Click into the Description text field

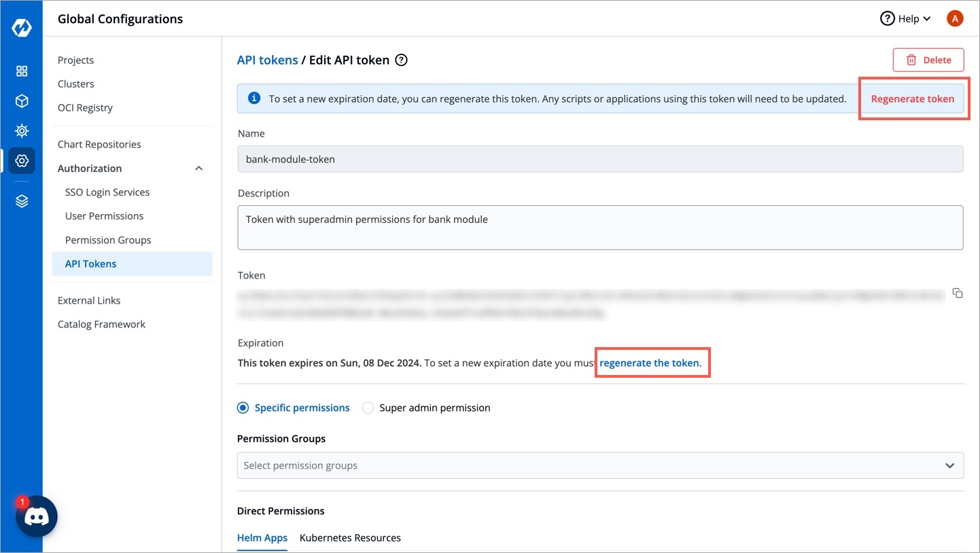[599, 228]
